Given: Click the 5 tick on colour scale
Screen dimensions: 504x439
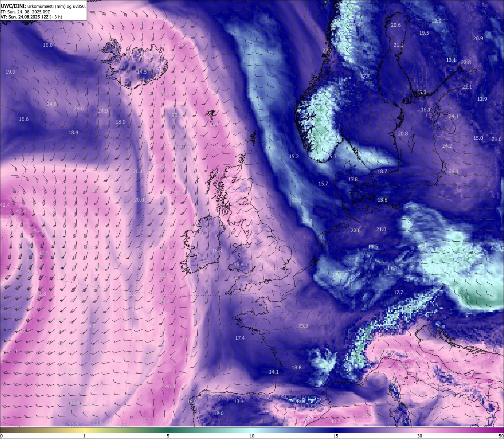Looking at the screenshot, I should 168,436.
